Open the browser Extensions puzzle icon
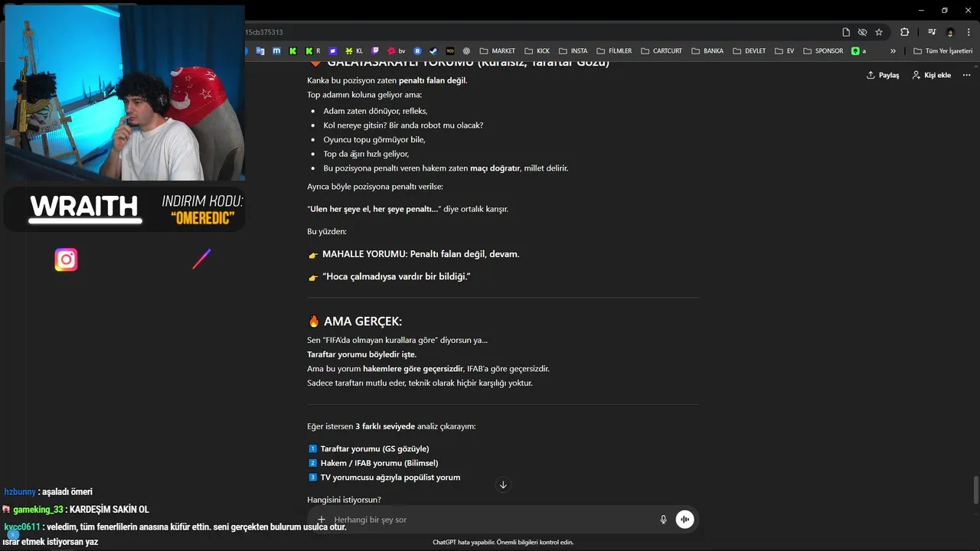This screenshot has width=980, height=551. point(904,32)
